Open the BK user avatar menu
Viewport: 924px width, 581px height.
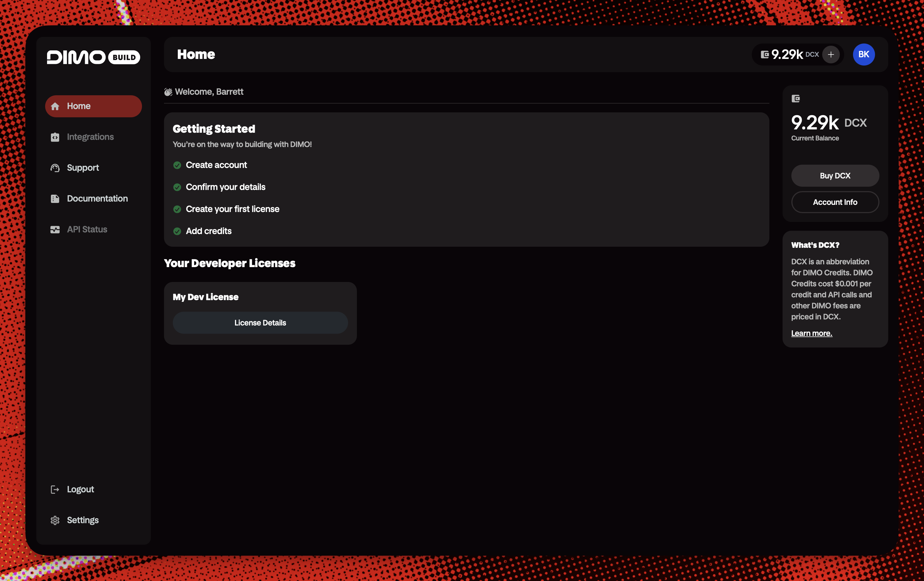(863, 55)
